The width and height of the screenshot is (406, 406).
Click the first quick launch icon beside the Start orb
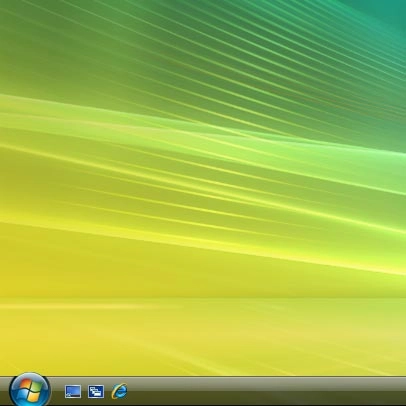73,392
